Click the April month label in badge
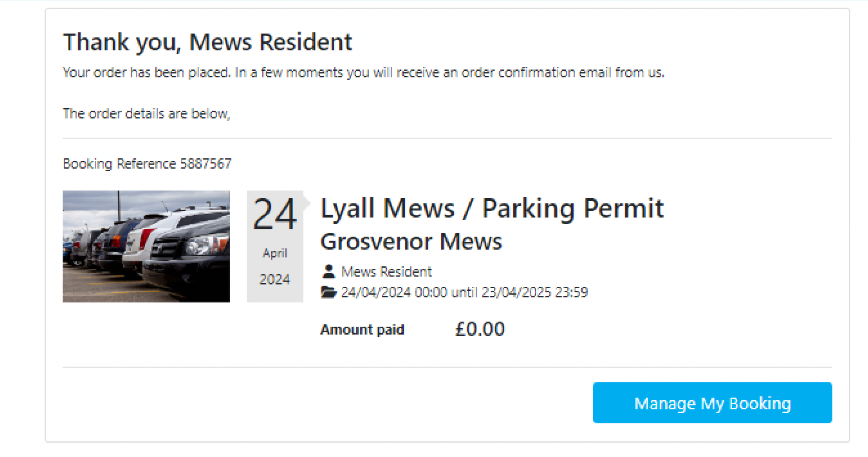The height and width of the screenshot is (457, 868). pyautogui.click(x=275, y=253)
